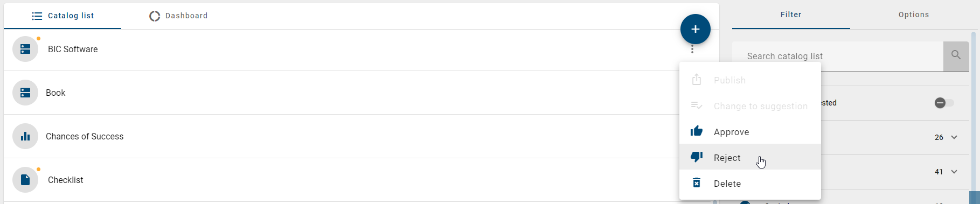Switch to the Options tab
Viewport: 980px width, 204px height.
click(x=913, y=15)
